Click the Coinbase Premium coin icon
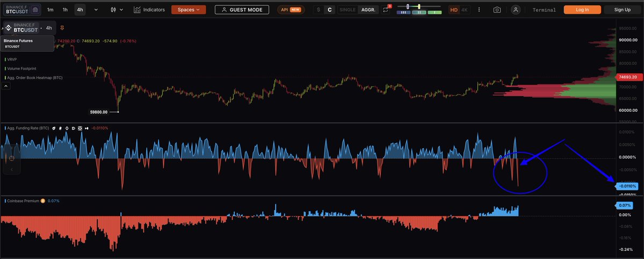644x259 pixels. (43, 200)
